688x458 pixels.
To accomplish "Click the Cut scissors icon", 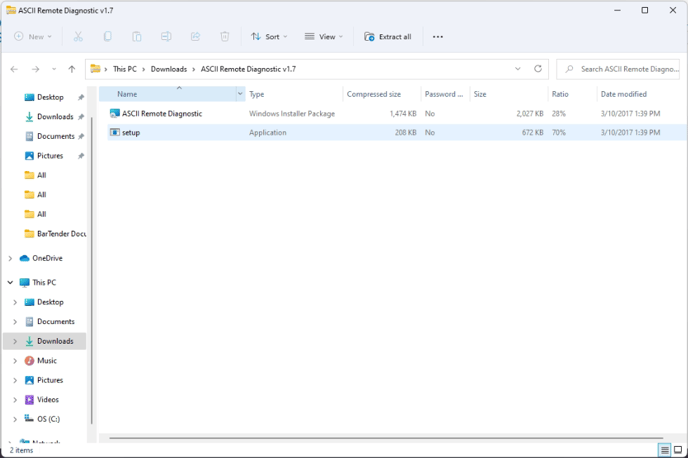I will (78, 37).
